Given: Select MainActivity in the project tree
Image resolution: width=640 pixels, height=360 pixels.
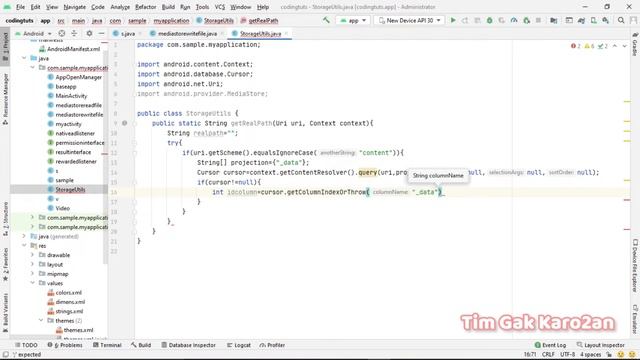Looking at the screenshot, I should (x=71, y=96).
